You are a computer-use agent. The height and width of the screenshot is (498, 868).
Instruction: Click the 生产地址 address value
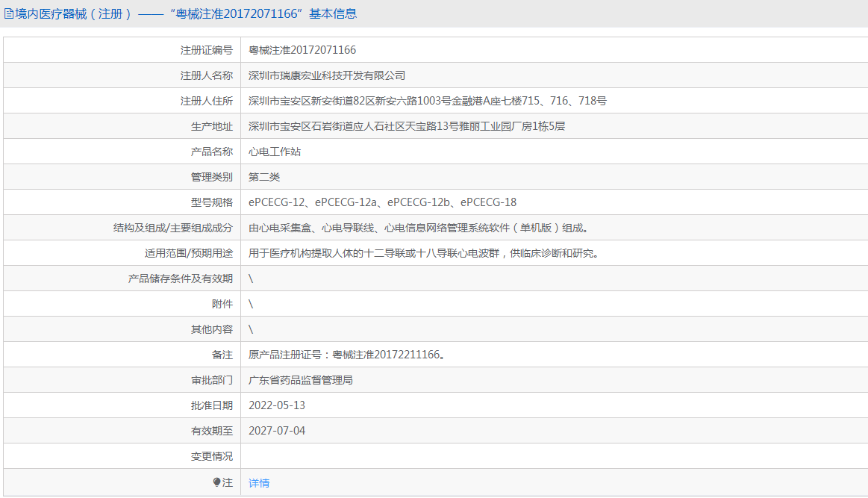(407, 126)
